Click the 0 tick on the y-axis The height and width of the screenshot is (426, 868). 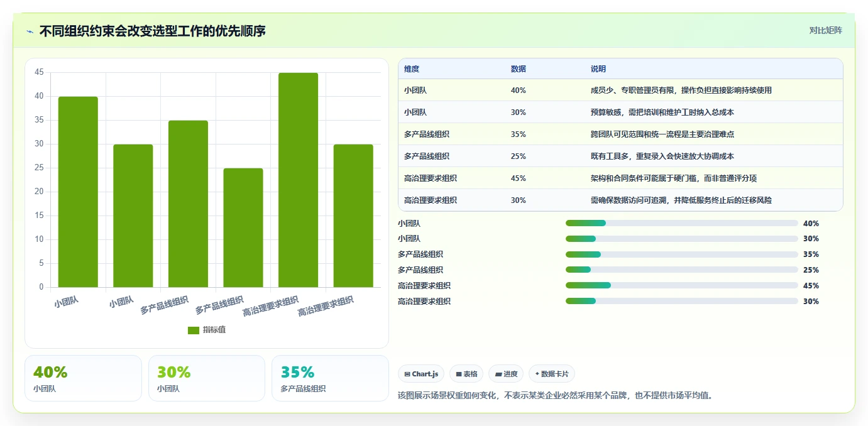[41, 287]
